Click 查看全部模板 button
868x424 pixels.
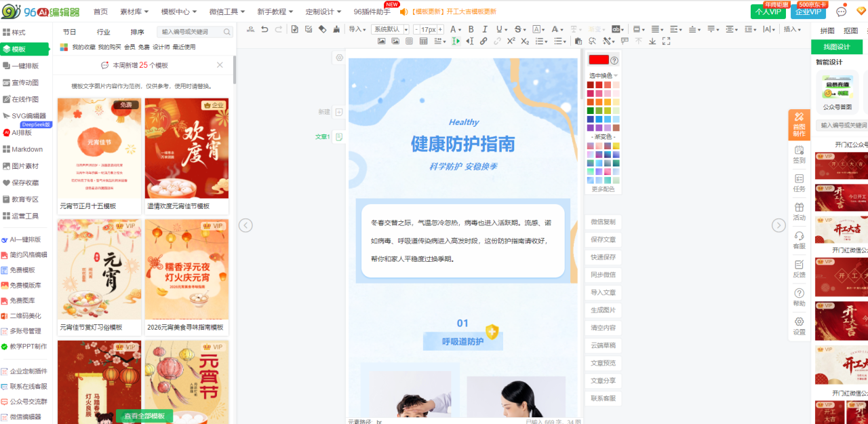coord(144,416)
